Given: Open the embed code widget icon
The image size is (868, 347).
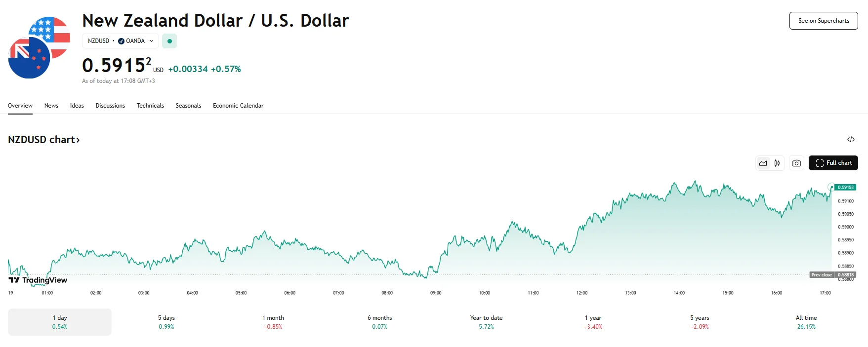Looking at the screenshot, I should coord(851,140).
